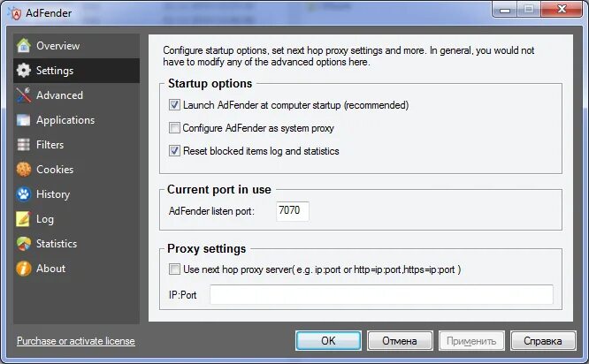Screen dimensions: 589x364
Task: Show the Cookies section label
Action: click(55, 170)
